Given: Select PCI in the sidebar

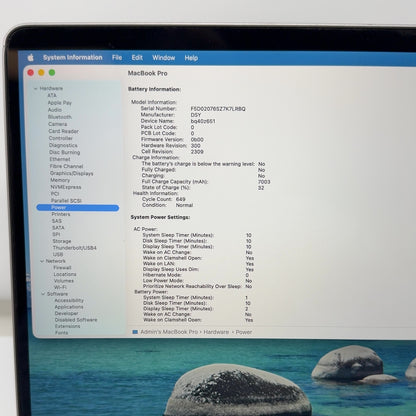Looking at the screenshot, I should [55, 194].
